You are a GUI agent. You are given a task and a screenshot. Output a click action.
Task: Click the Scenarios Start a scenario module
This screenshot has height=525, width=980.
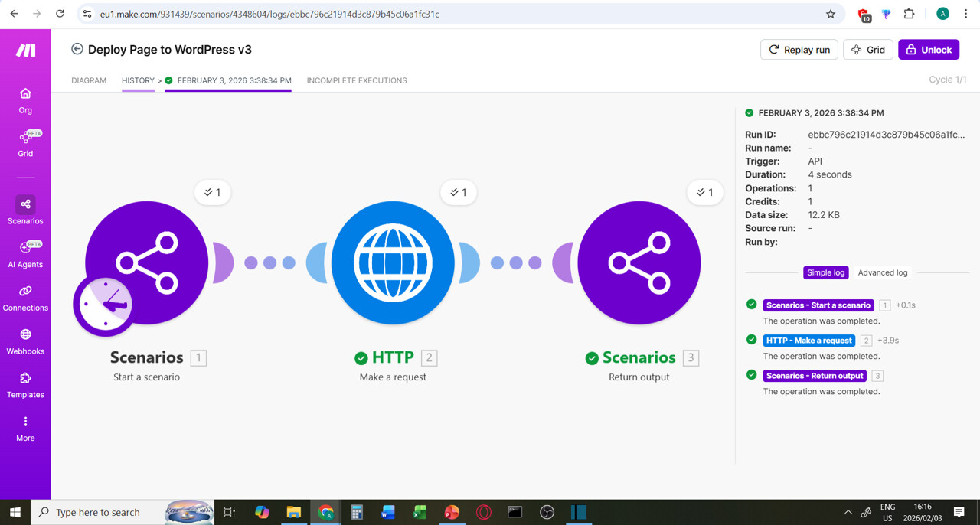[x=146, y=262]
